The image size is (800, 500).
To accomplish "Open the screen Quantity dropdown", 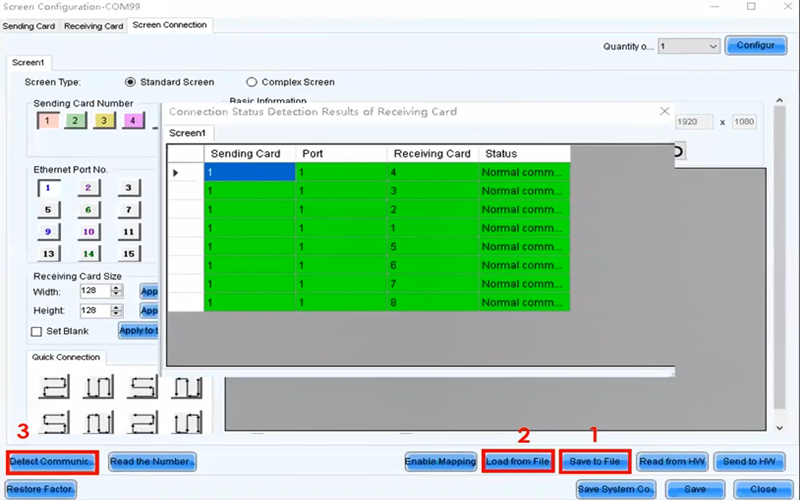I will [689, 46].
